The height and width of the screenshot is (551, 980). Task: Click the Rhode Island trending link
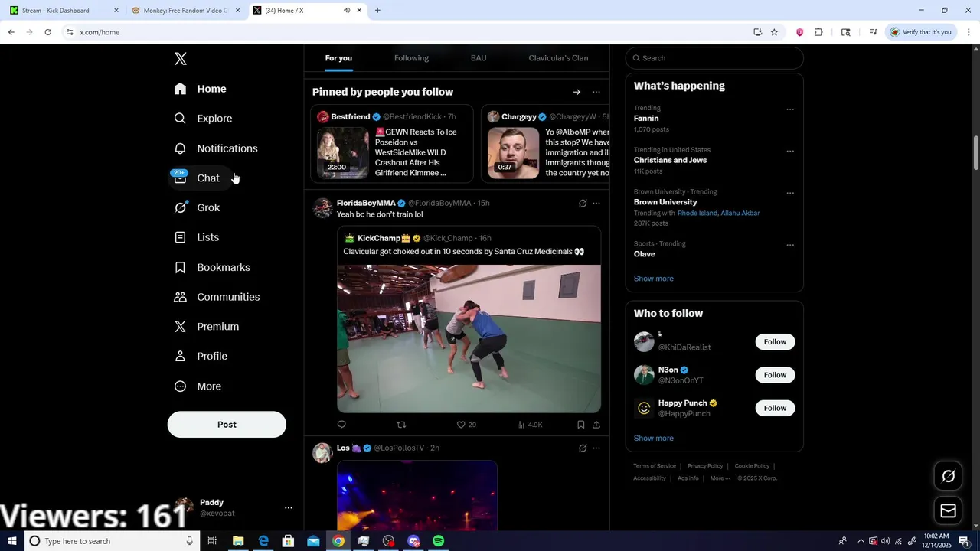697,213
